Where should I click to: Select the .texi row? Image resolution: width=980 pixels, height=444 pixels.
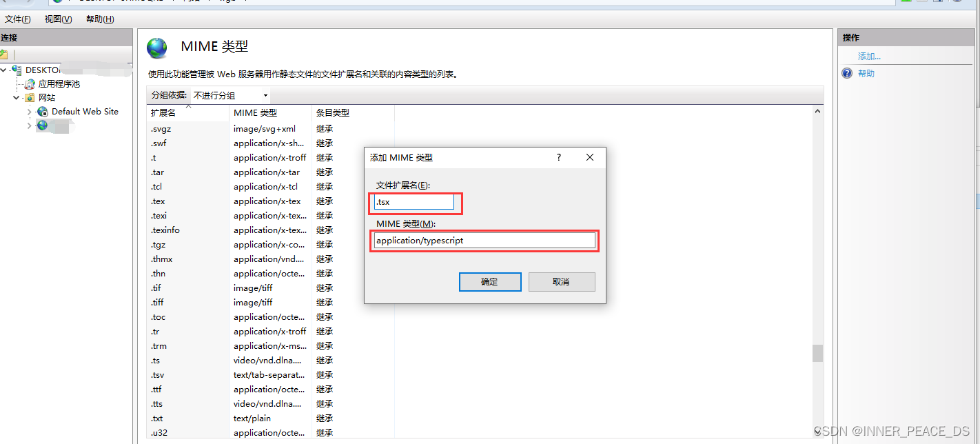click(x=271, y=216)
